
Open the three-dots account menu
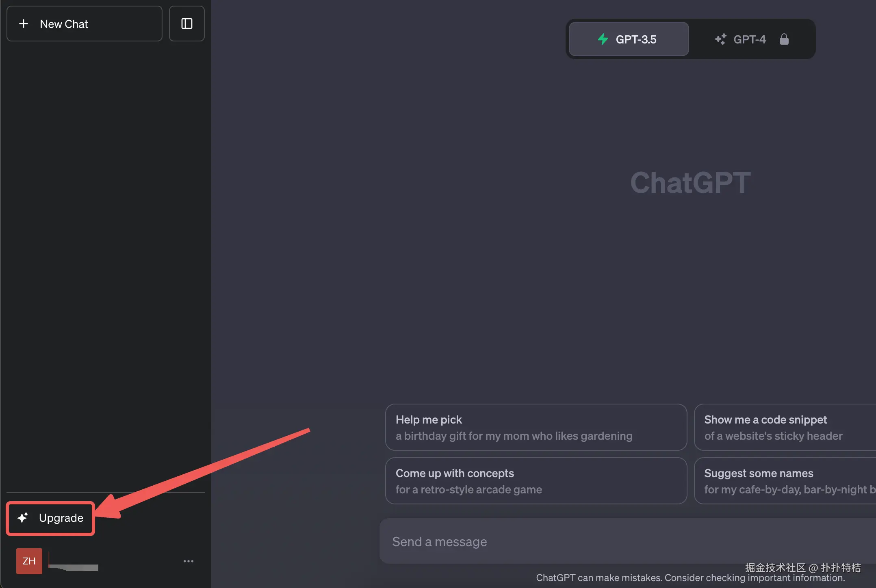pos(188,561)
